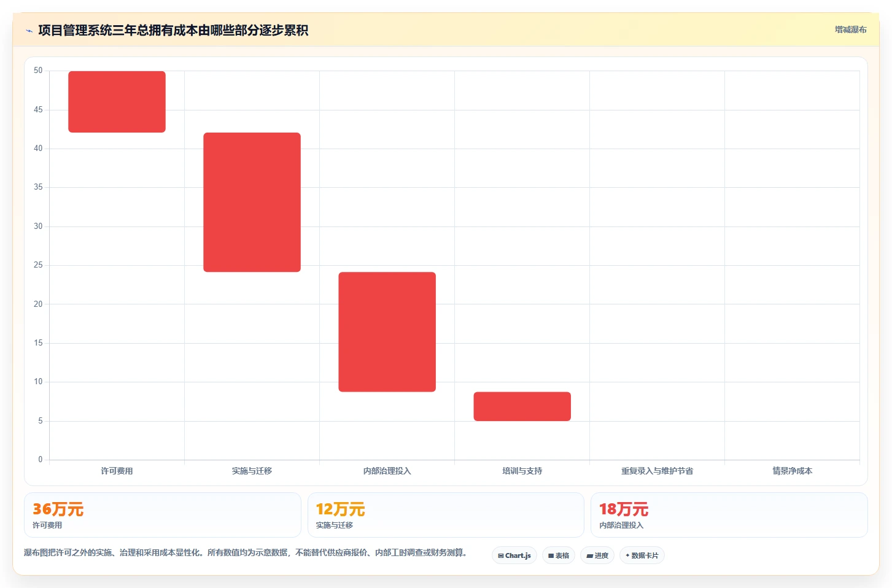Click the chart title 项目管理系统三年总拥有成本
892x588 pixels.
coord(173,30)
